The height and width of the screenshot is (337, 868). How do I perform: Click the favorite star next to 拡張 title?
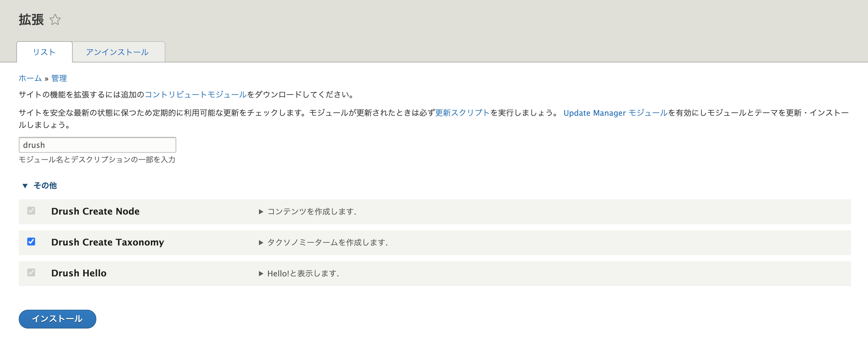coord(55,20)
